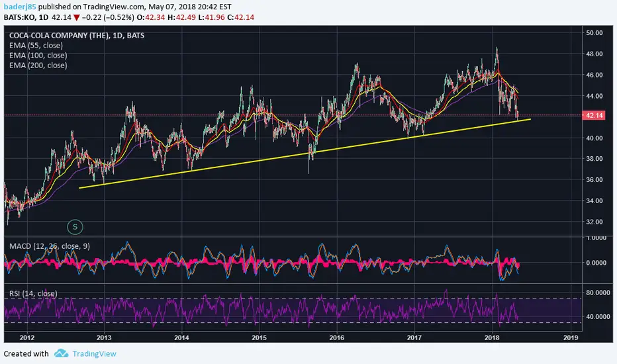Click the RSI (14, close) label
Screen dimensions: 617x364
coord(33,294)
